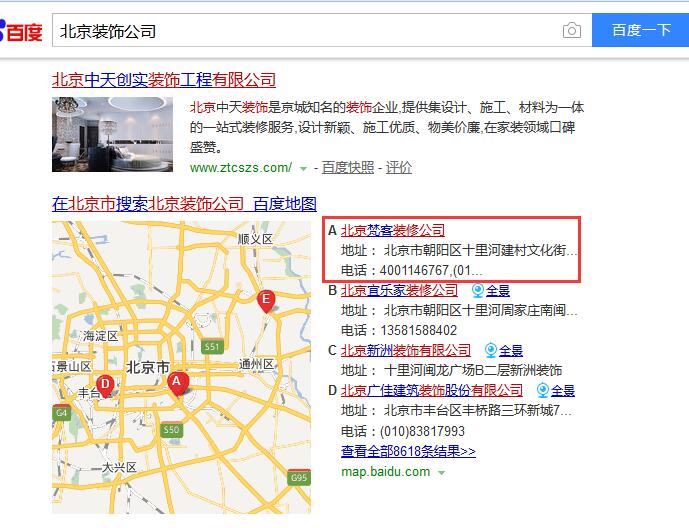Expand dropdown arrow next to www.ztcszs.com

pos(303,168)
